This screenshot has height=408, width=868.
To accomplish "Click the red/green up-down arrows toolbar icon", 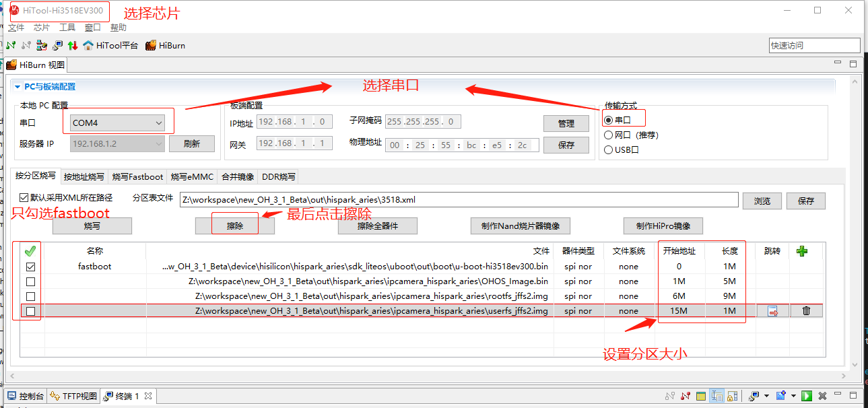I will tap(73, 45).
